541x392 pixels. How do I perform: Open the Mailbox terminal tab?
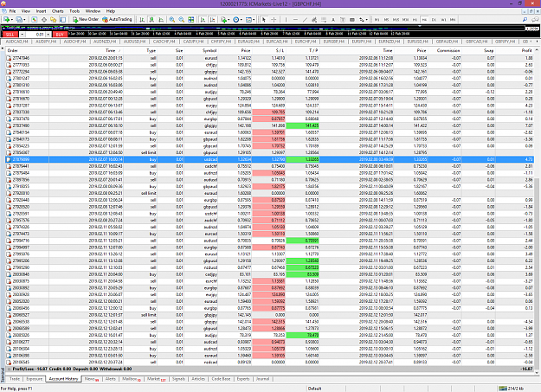(131, 379)
